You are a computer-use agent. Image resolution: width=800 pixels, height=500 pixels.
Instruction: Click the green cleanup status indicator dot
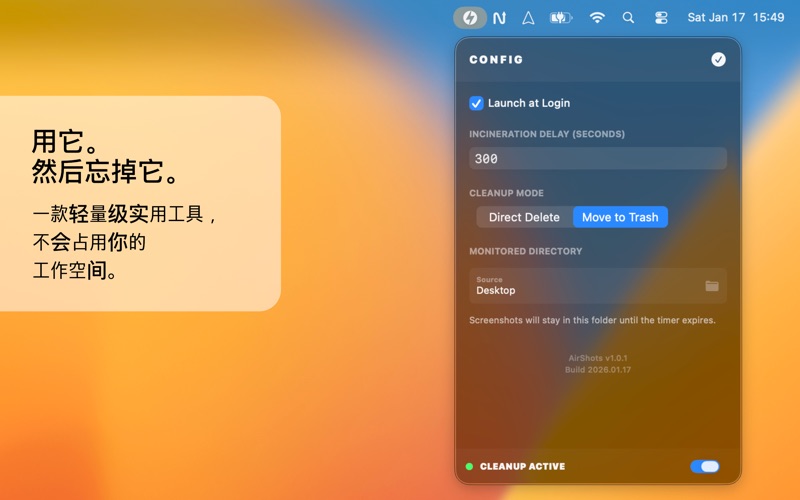tap(469, 466)
